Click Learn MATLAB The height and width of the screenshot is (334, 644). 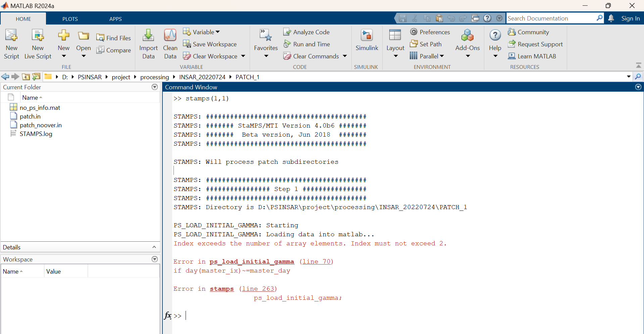(x=532, y=56)
